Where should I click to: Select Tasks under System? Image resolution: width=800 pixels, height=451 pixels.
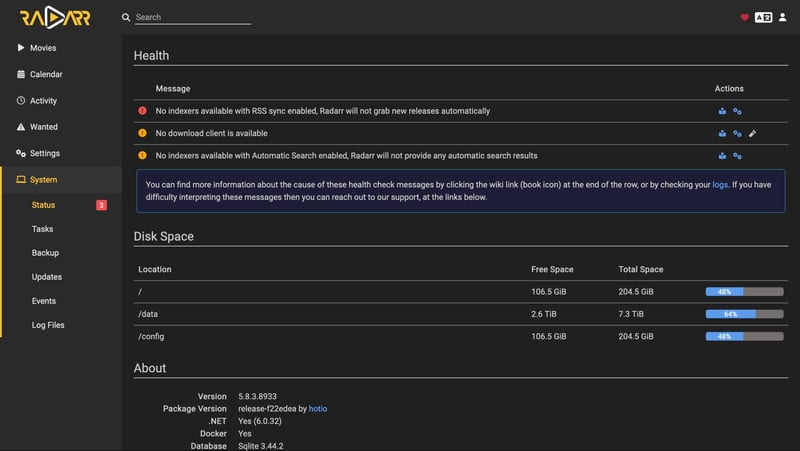click(42, 229)
